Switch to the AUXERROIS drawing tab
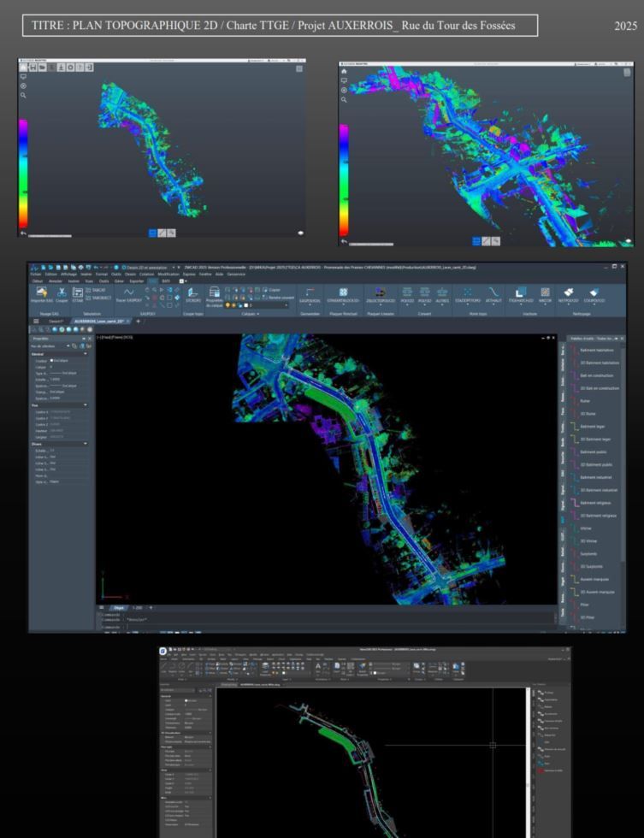644x838 pixels. (x=96, y=322)
